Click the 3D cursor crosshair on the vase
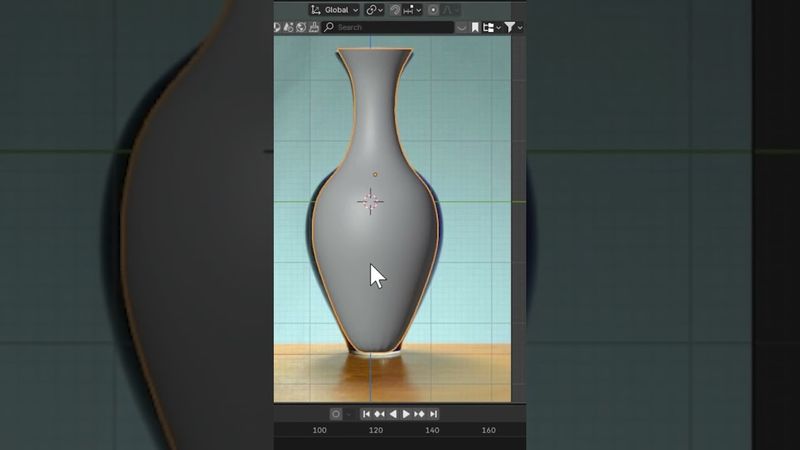This screenshot has height=450, width=800. pos(370,202)
